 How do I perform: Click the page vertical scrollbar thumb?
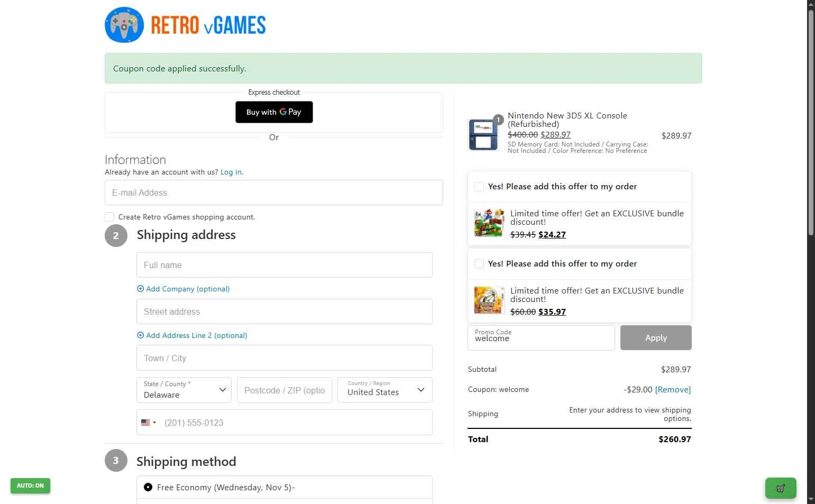pos(811,123)
